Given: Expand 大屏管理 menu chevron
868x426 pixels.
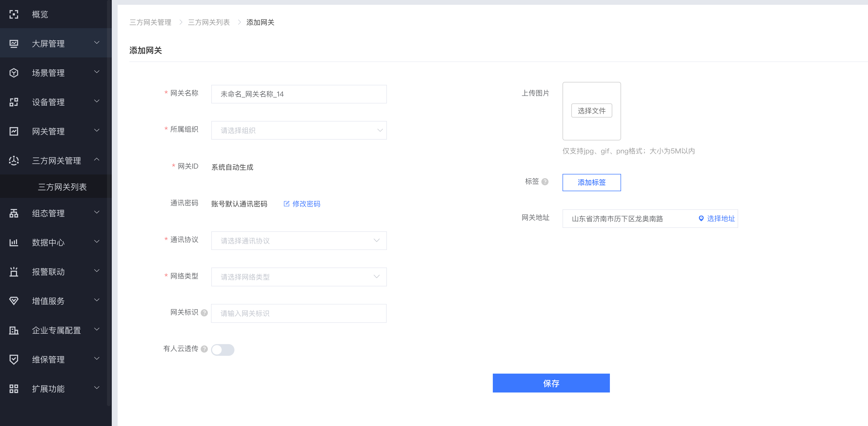Looking at the screenshot, I should [97, 43].
